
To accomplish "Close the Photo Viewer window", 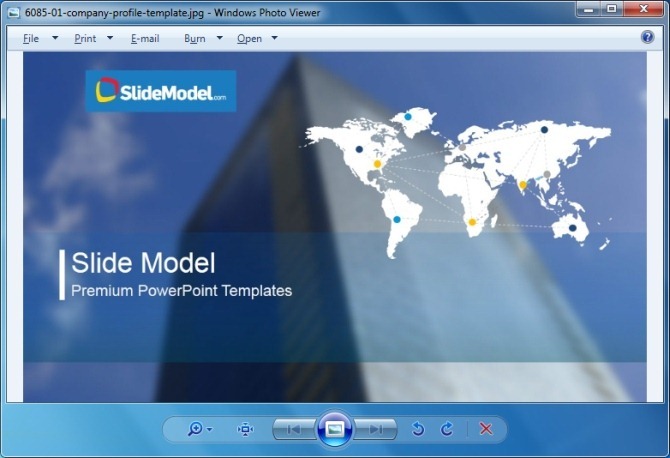I will [644, 9].
